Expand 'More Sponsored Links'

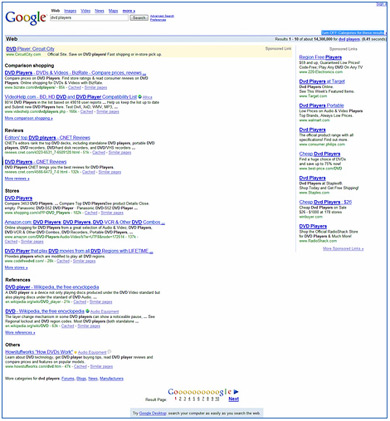[x=343, y=249]
